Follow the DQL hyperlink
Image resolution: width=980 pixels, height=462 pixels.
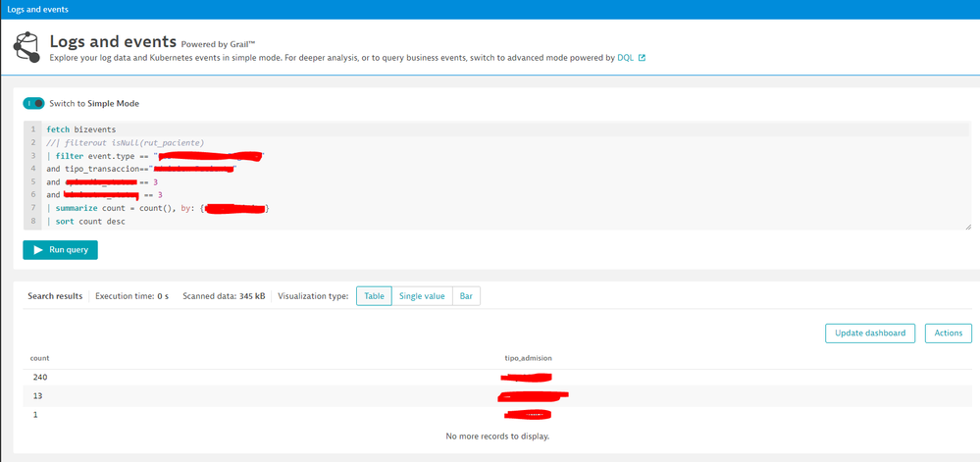point(625,58)
